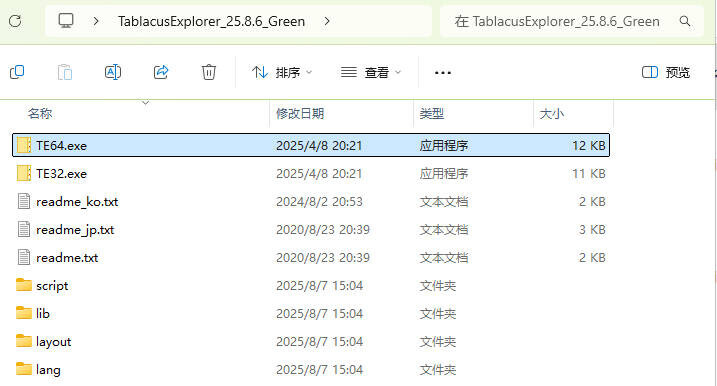Click the layout folder name
This screenshot has height=386, width=717.
click(54, 342)
